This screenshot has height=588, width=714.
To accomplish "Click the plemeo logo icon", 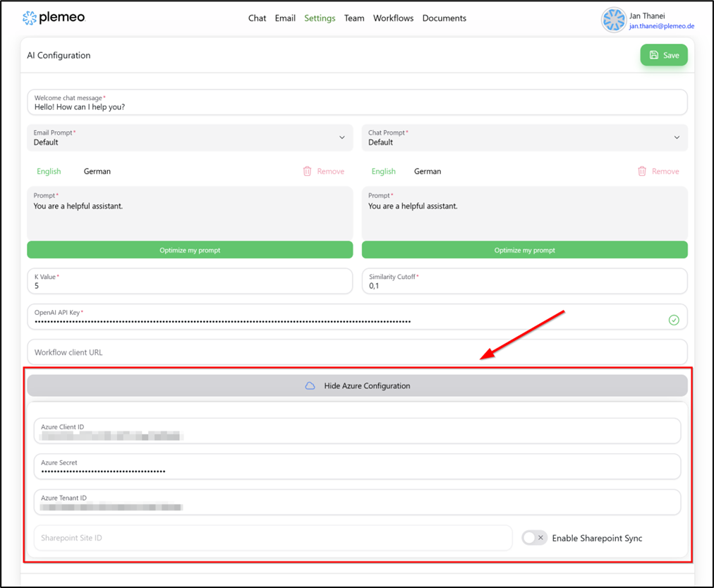I will [29, 18].
